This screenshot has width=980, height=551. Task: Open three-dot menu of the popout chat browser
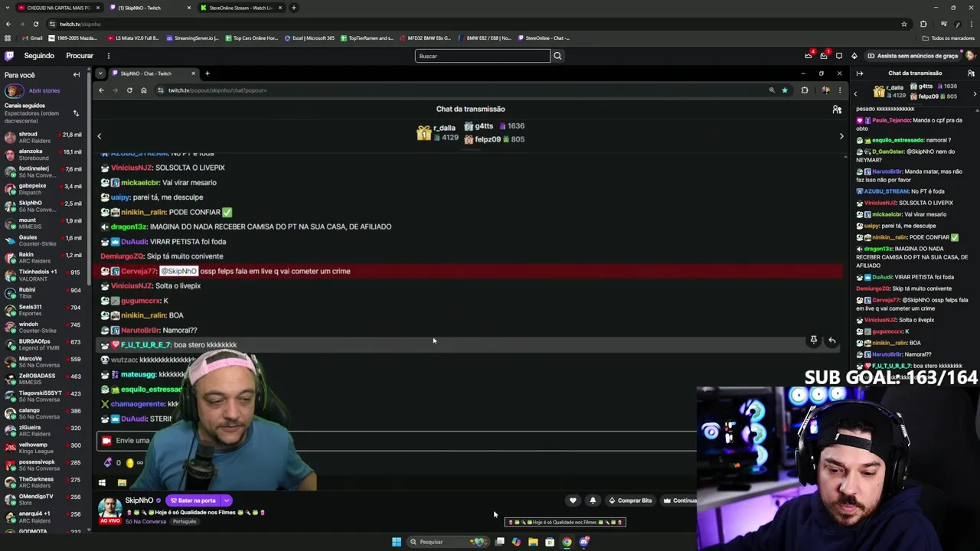pos(839,90)
